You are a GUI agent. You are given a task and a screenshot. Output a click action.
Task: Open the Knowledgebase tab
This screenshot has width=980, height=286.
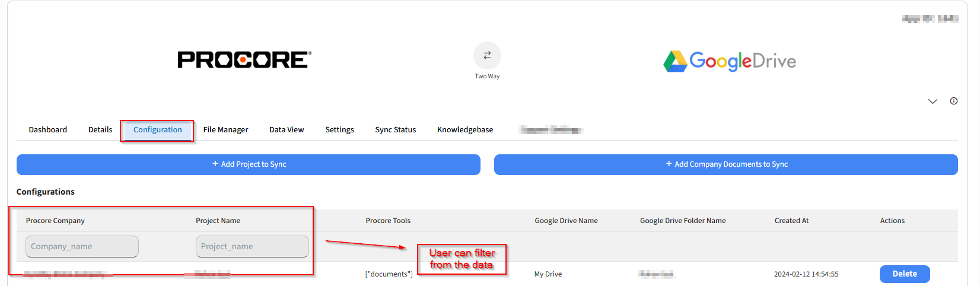[465, 130]
